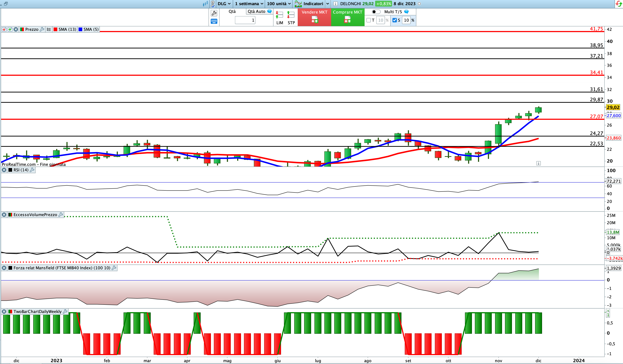This screenshot has width=623, height=364.
Task: Click the circle icon after the date
Action: pos(419,4)
